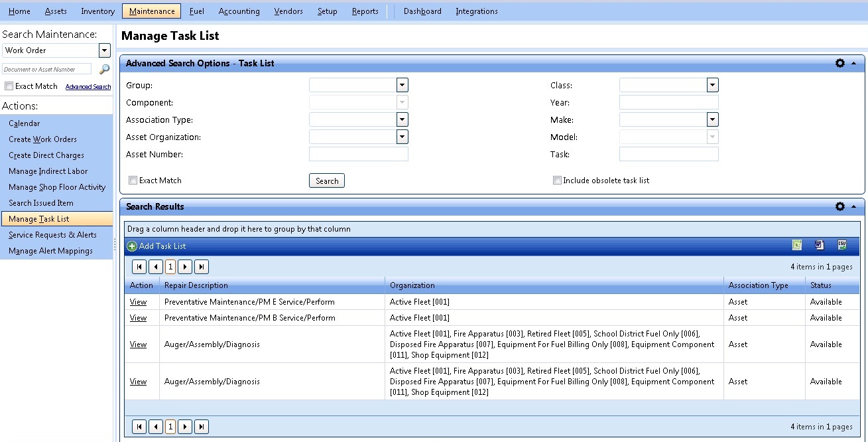Screen dimensions: 868x442
Task: Tick Exact Match in Advanced Search Options
Action: pos(133,181)
